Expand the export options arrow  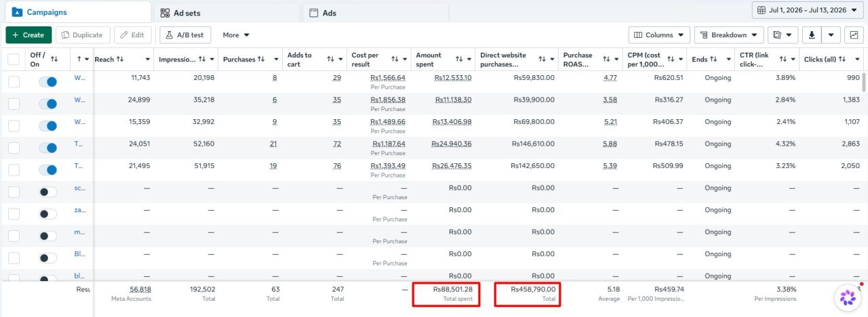click(x=831, y=35)
